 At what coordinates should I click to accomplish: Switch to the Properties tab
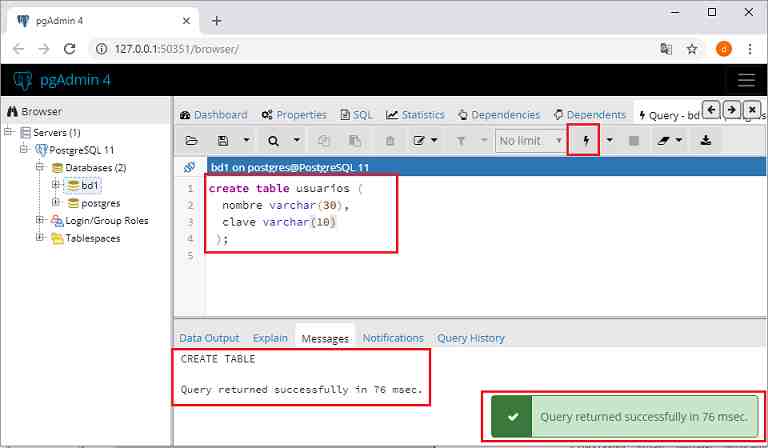coord(294,115)
